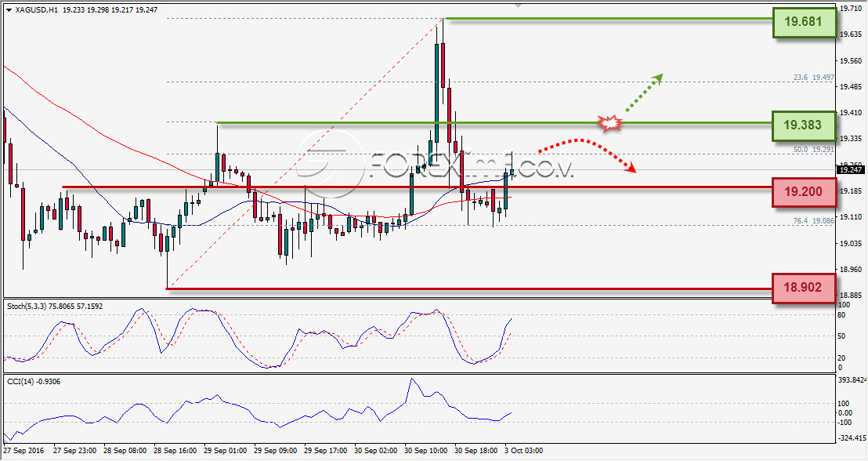This screenshot has height=461, width=868.
Task: Click time axis label 3 Oct 03:00
Action: (x=523, y=451)
